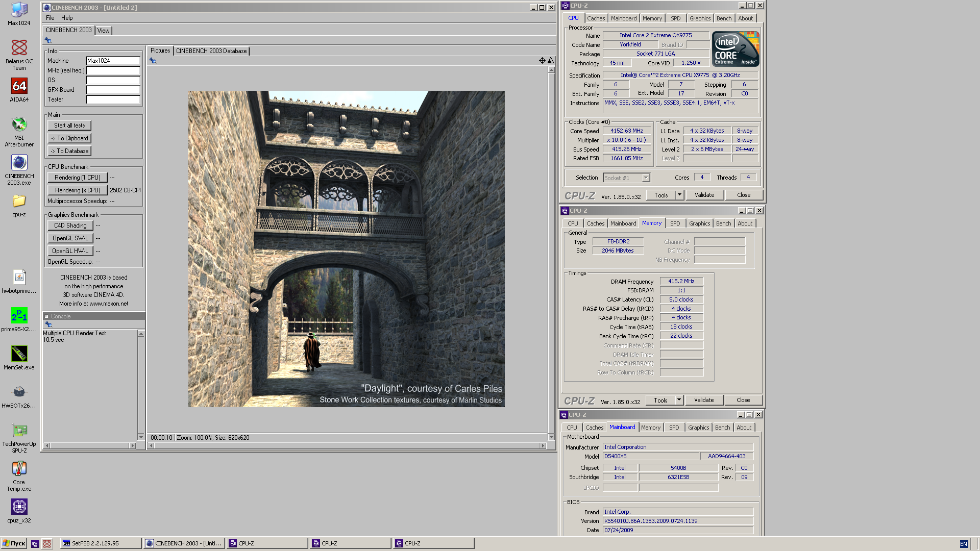The width and height of the screenshot is (980, 551).
Task: Run Rendering (x CPU) benchmark
Action: click(78, 190)
